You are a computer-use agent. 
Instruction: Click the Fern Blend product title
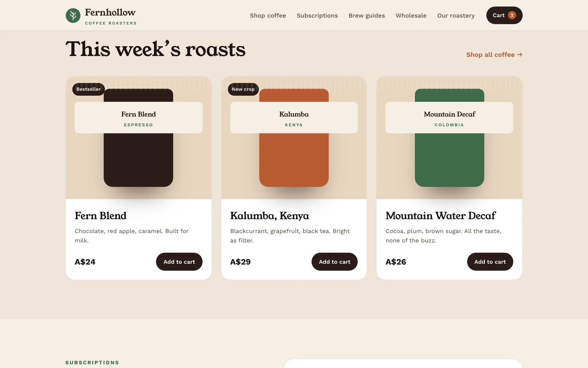pyautogui.click(x=100, y=216)
